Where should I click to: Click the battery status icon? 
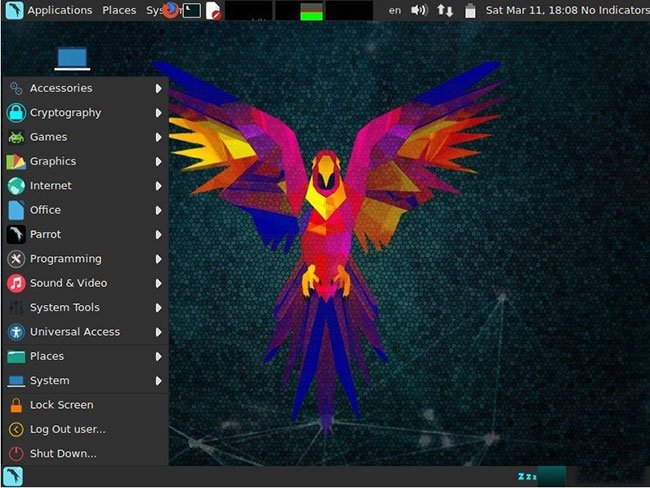pyautogui.click(x=470, y=10)
